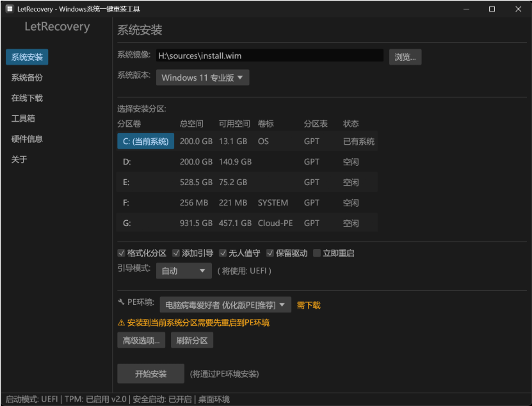Screen dimensions: 532x406
Task: Click the LetRecovery app icon in title bar
Action: pyautogui.click(x=9, y=10)
